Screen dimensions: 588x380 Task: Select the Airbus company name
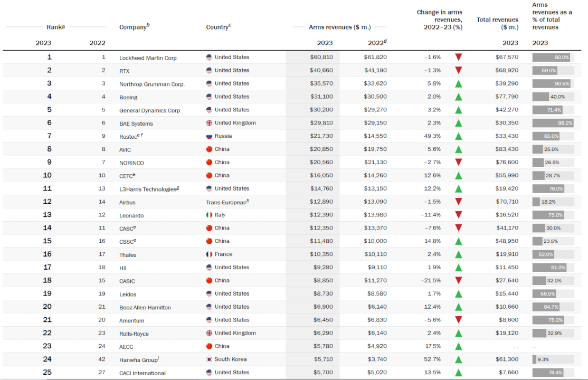coord(127,202)
